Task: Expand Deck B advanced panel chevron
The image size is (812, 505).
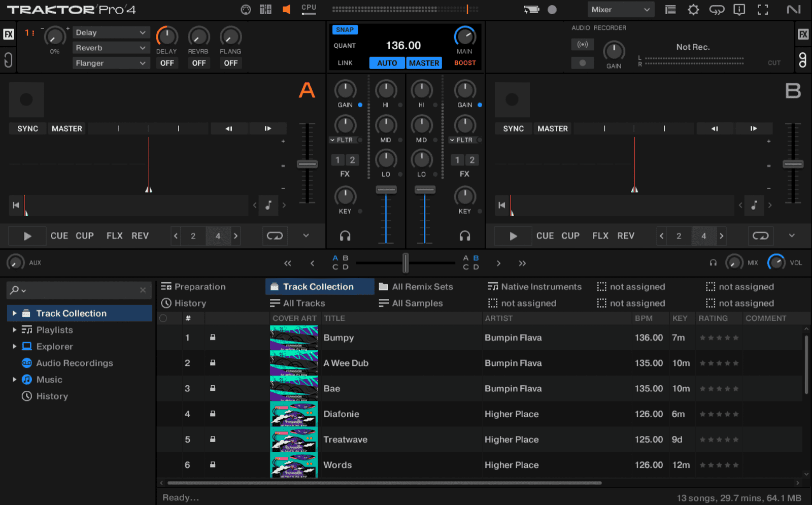Action: coord(792,235)
